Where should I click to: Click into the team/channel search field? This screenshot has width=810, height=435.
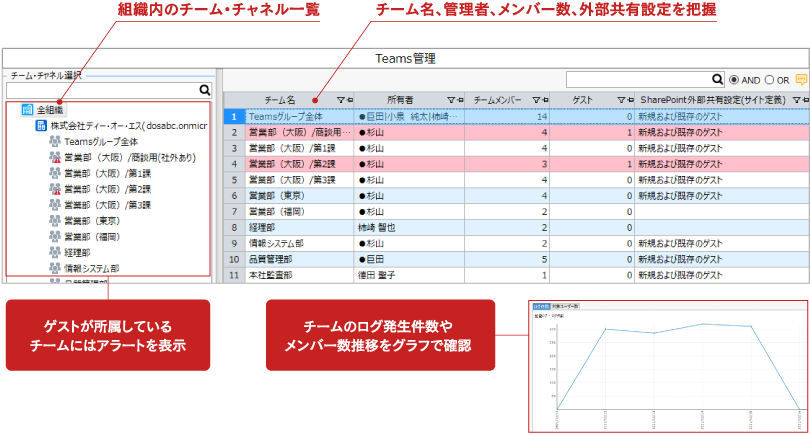pyautogui.click(x=100, y=91)
